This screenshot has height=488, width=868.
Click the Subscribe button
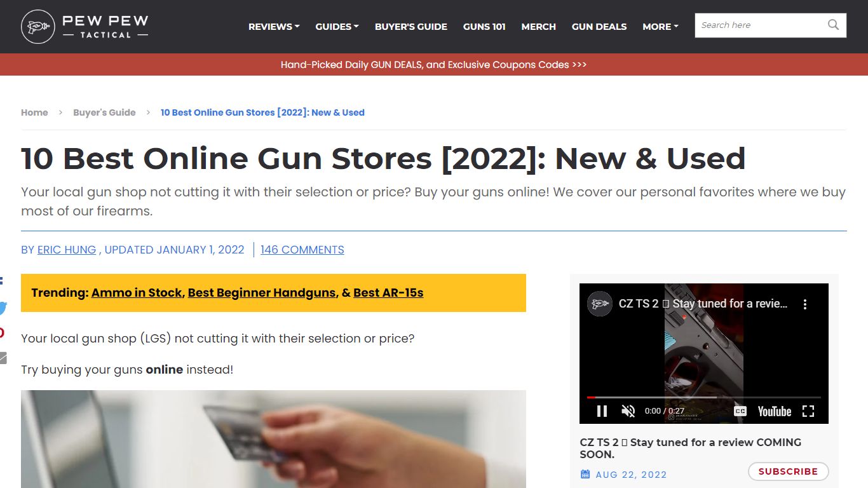788,471
